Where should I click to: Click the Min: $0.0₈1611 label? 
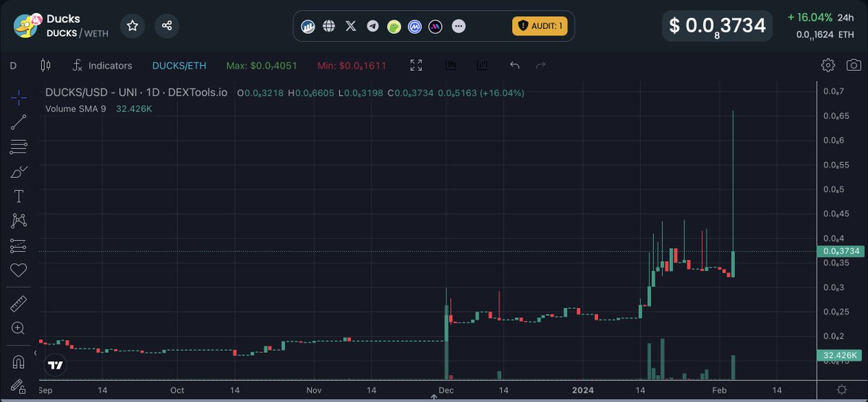click(352, 66)
